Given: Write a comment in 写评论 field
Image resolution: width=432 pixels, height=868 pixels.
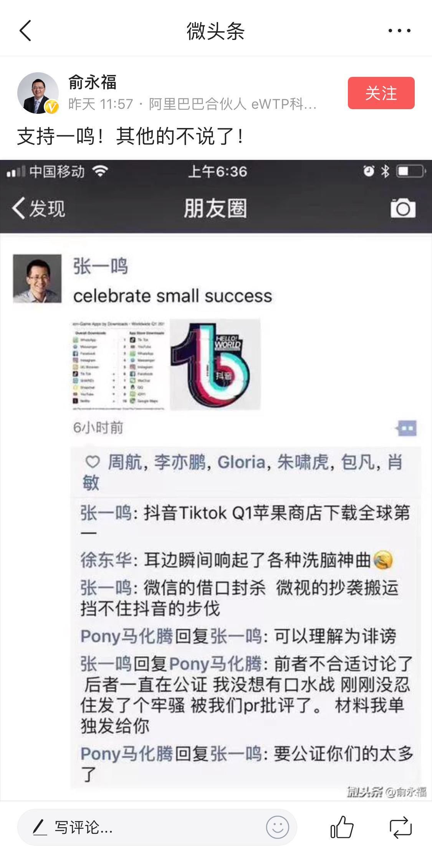Looking at the screenshot, I should pos(157,827).
